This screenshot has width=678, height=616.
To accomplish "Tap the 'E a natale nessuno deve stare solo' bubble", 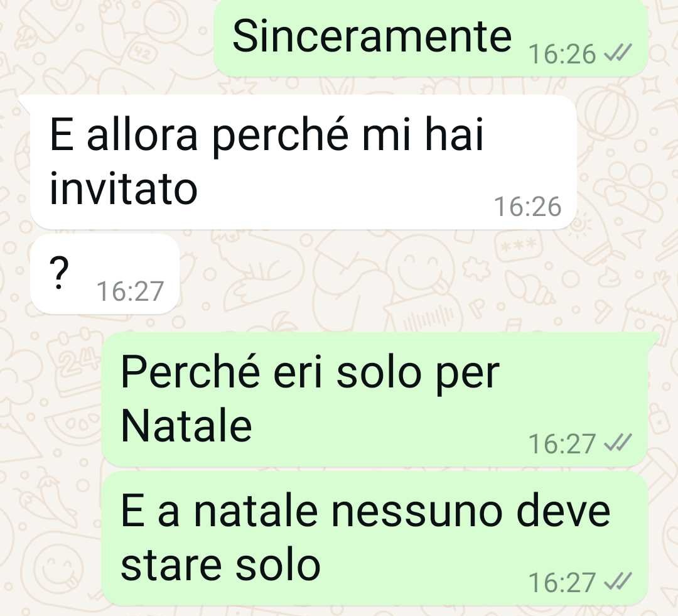I will (x=375, y=539).
